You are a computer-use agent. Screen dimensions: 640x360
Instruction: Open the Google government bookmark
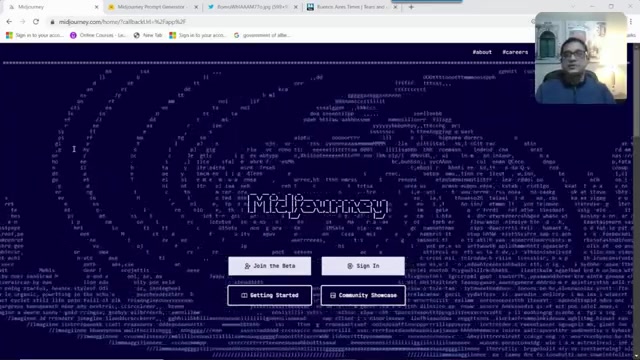click(x=262, y=36)
